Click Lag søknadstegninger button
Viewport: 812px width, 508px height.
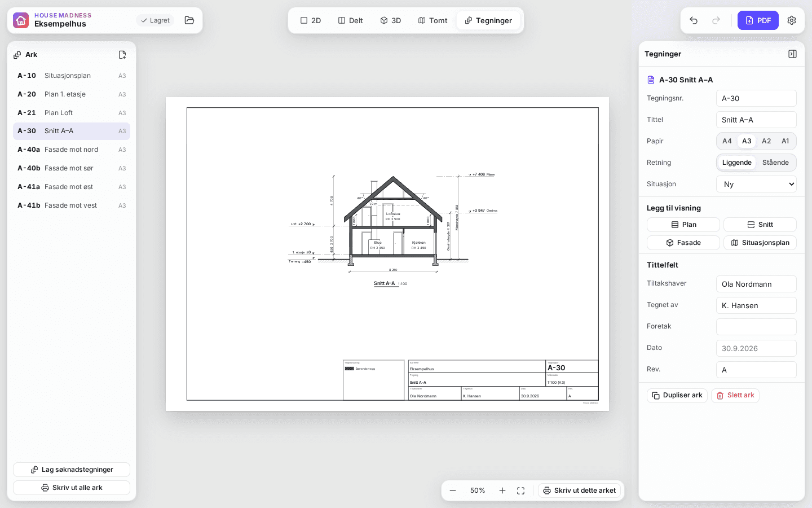pos(72,470)
